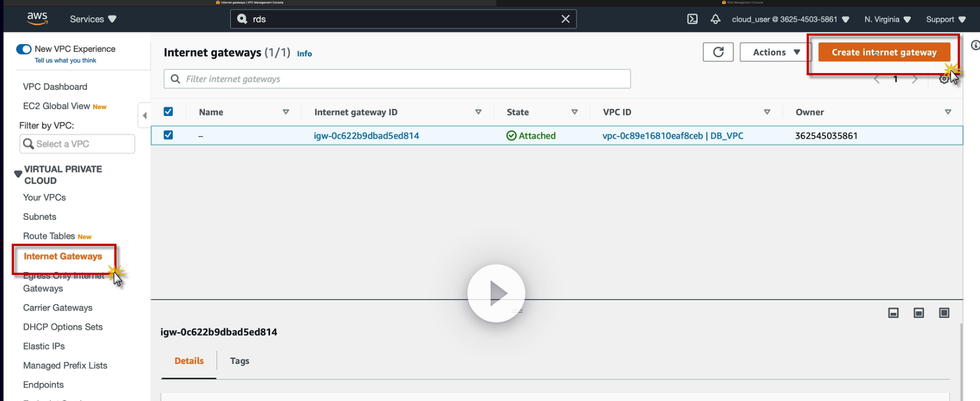Set details pane to medium size icon
The image size is (980, 401).
[x=919, y=313]
